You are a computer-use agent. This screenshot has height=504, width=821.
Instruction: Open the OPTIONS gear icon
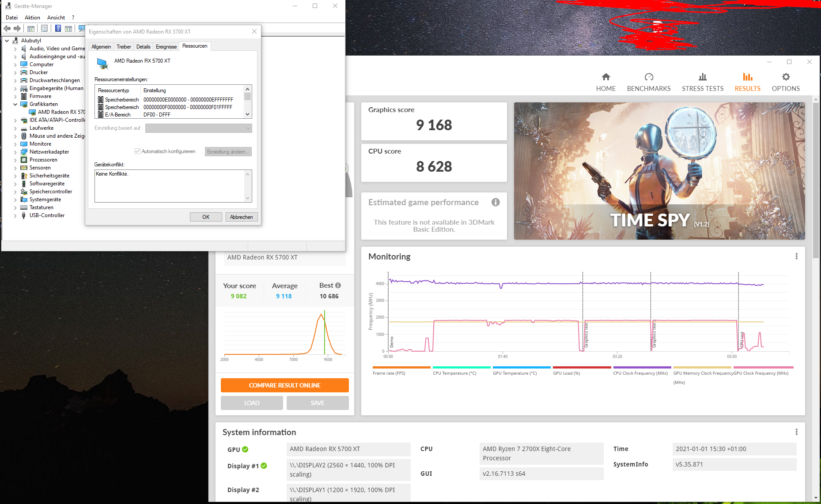tap(786, 77)
